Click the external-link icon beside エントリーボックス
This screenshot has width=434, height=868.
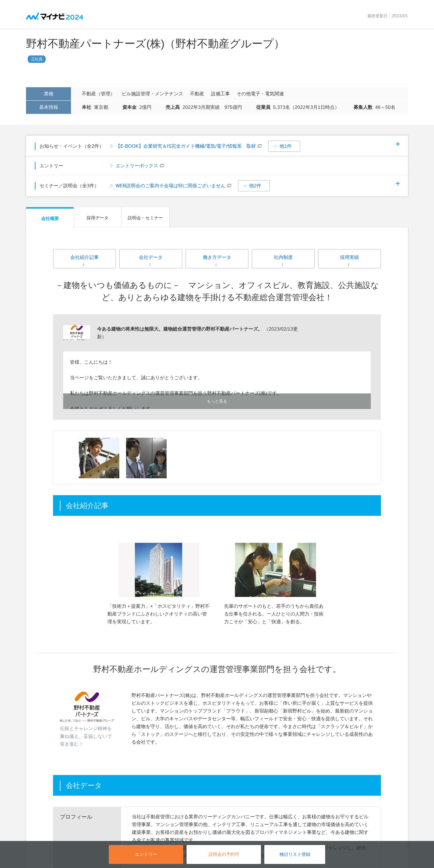pyautogui.click(x=162, y=166)
